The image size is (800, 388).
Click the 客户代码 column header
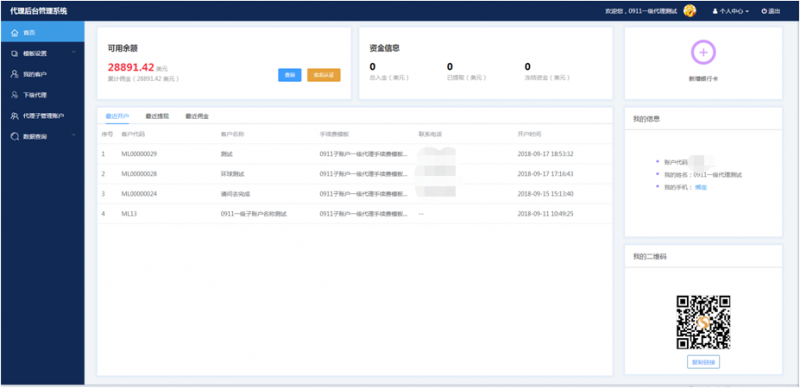click(x=133, y=134)
